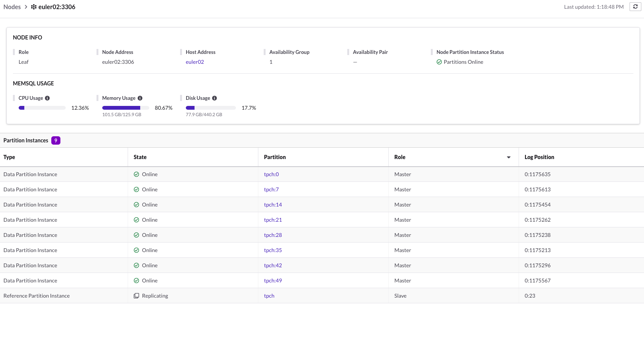
Task: Click the State column header
Action: click(140, 157)
